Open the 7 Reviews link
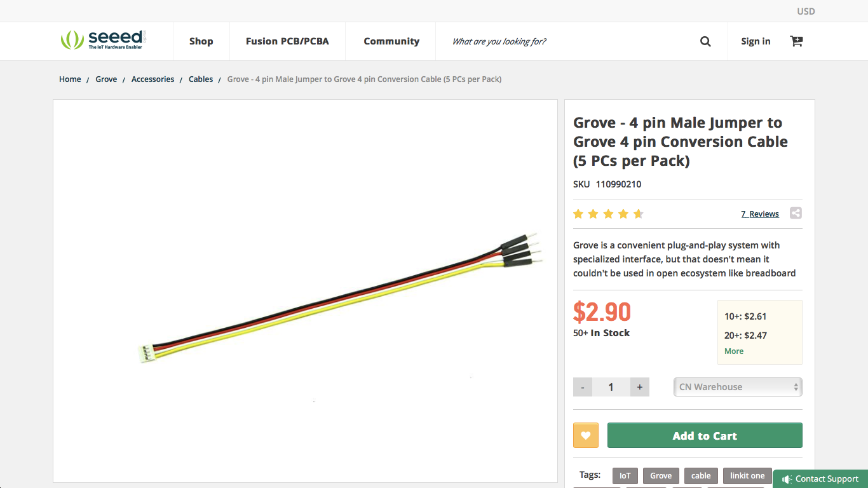The image size is (868, 488). (x=760, y=214)
